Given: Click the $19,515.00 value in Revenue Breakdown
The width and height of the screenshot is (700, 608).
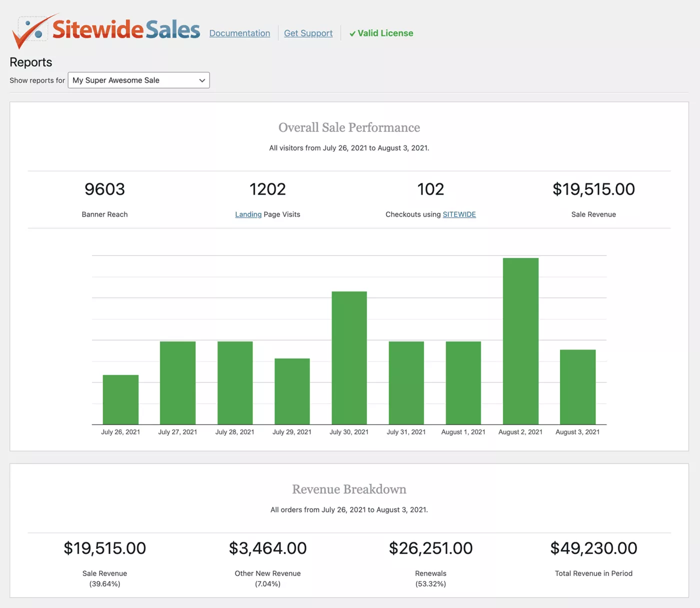Looking at the screenshot, I should (104, 548).
